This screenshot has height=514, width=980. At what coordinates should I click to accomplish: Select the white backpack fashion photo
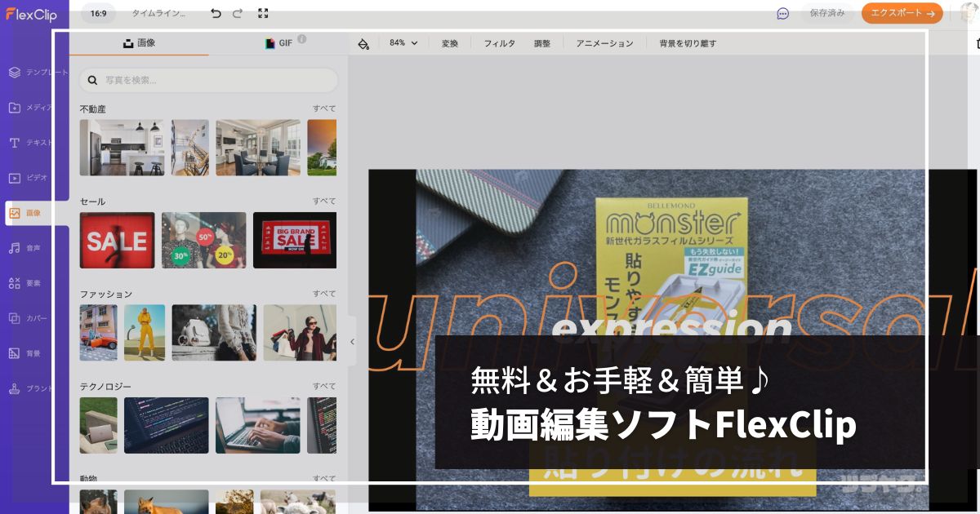(214, 333)
